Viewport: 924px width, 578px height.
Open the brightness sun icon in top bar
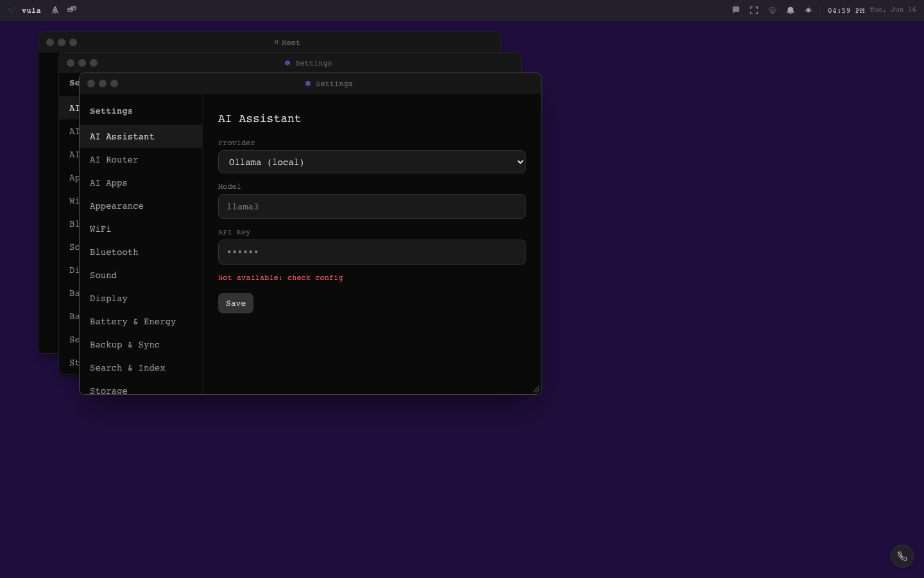(809, 10)
